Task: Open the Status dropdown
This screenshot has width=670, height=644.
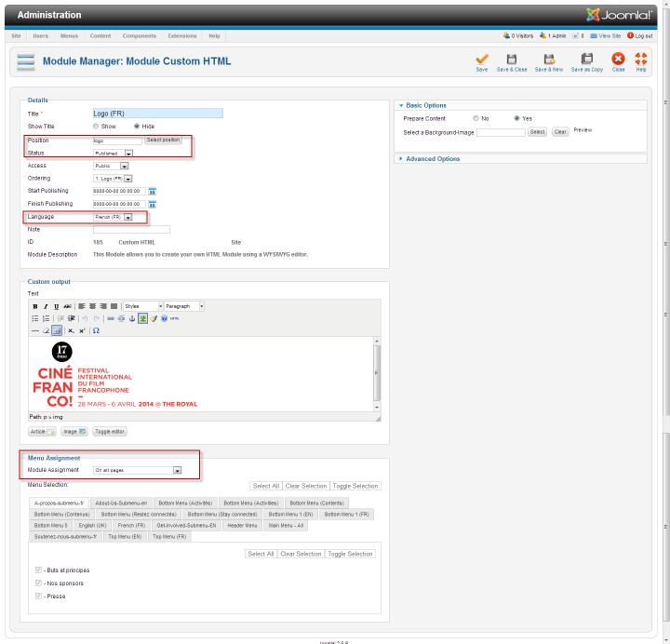Action: (x=113, y=153)
